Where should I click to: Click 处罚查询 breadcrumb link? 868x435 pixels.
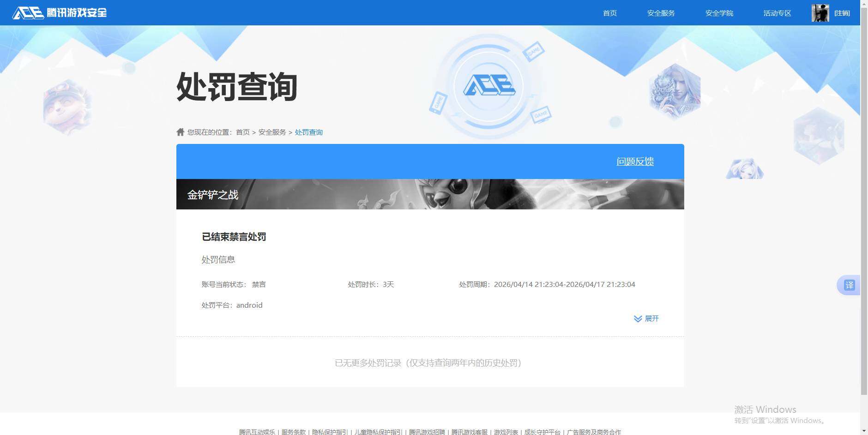coord(309,132)
